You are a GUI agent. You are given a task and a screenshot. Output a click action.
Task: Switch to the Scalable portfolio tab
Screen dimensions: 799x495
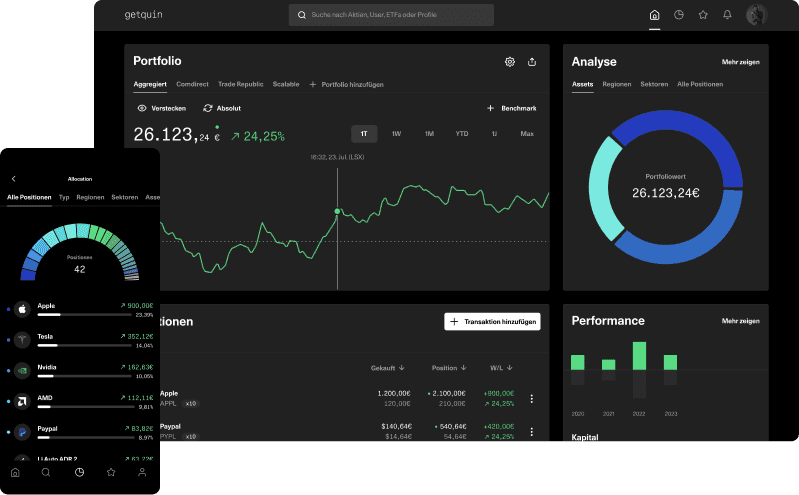pos(286,84)
